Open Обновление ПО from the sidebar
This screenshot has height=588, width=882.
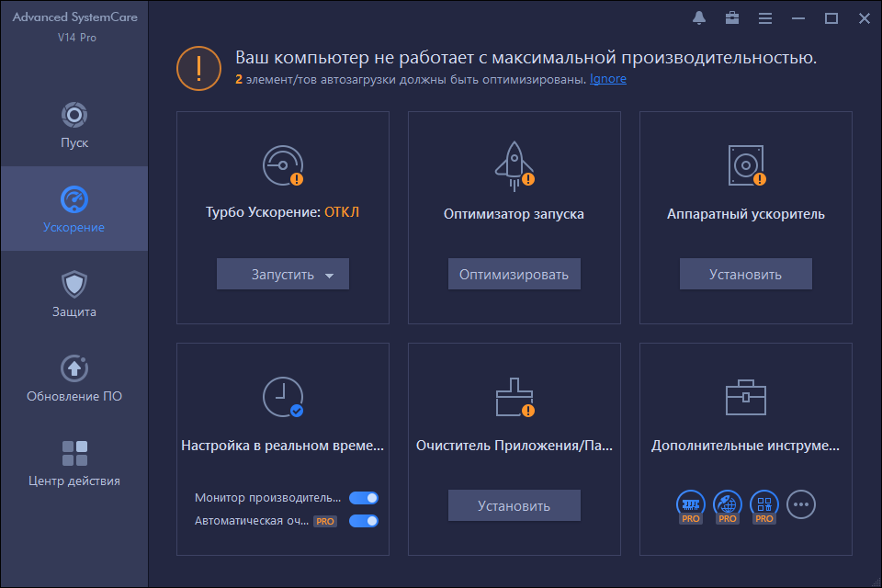click(73, 379)
